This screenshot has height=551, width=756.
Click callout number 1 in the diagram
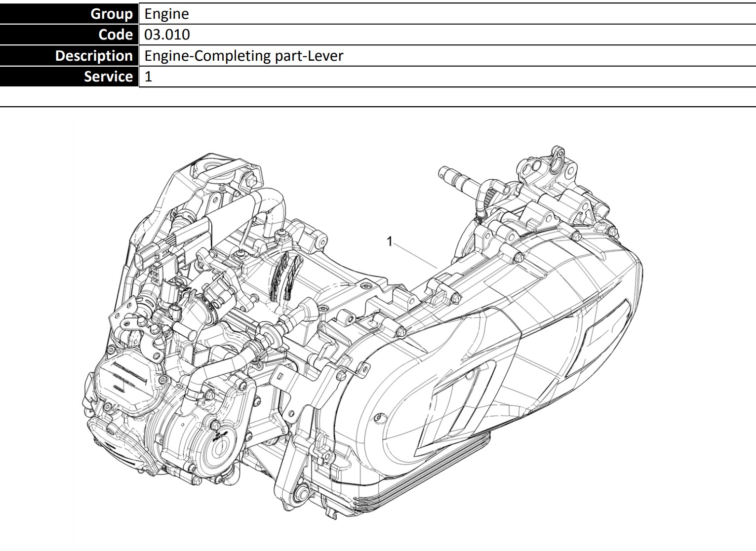click(390, 241)
